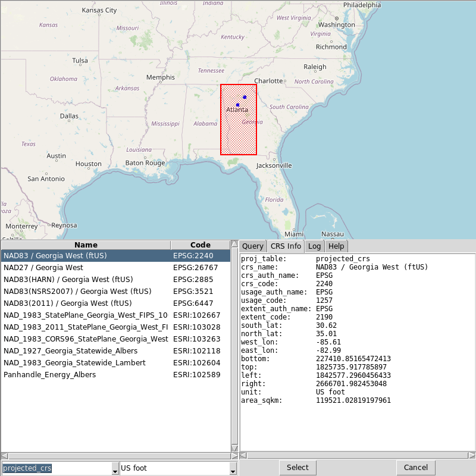
Task: Click the CRS info scroll-left arrow
Action: click(x=243, y=455)
